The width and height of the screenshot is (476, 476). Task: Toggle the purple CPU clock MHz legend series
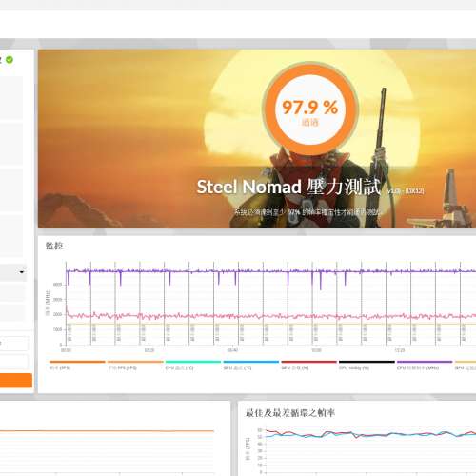coord(425,365)
